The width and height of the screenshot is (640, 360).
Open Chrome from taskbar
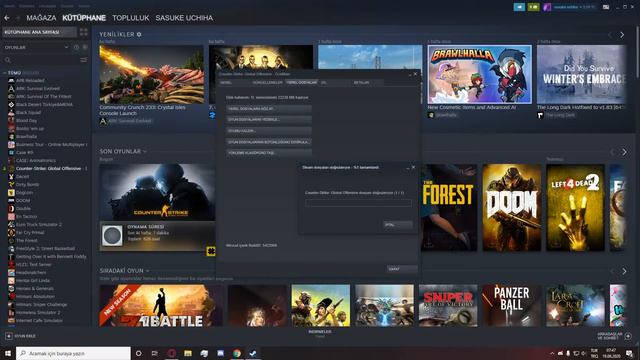tap(237, 353)
